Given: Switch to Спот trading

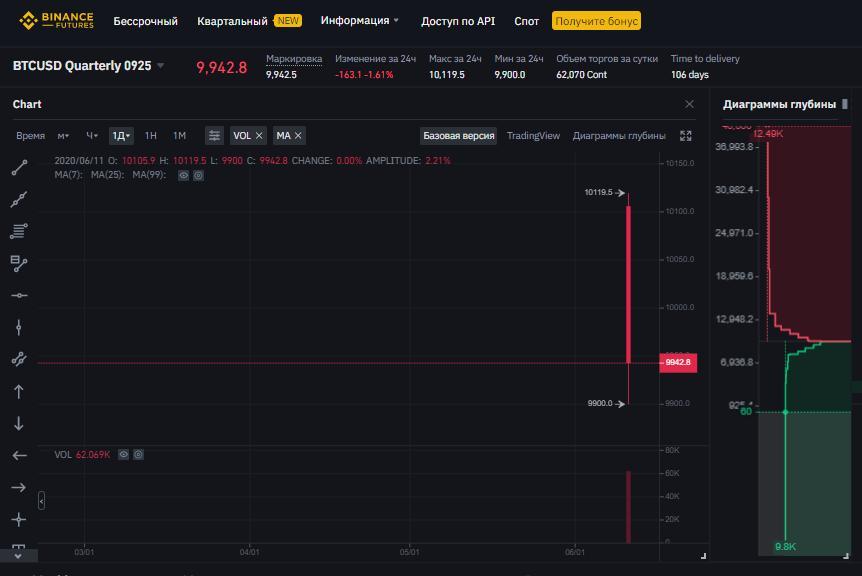Looking at the screenshot, I should pos(527,21).
